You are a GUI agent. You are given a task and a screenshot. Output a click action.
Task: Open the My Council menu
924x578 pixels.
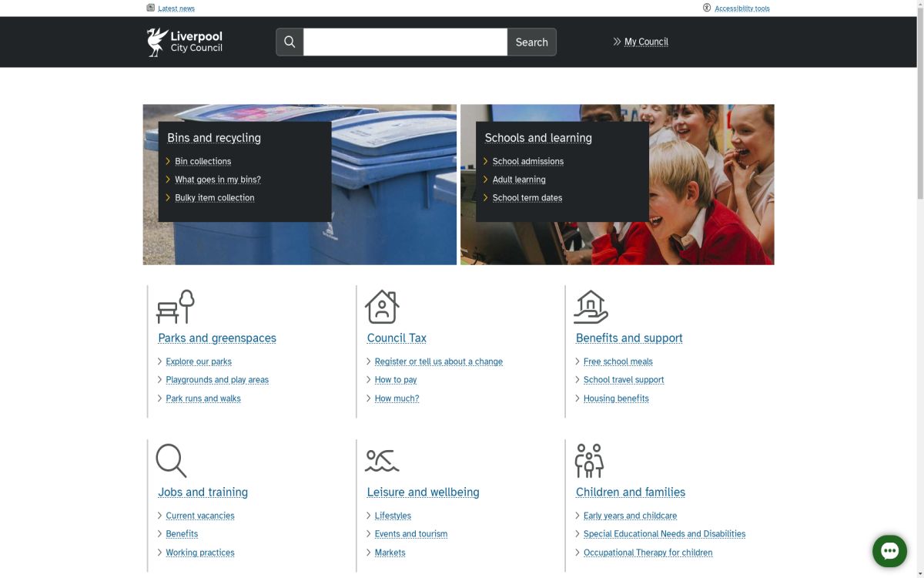pyautogui.click(x=645, y=42)
